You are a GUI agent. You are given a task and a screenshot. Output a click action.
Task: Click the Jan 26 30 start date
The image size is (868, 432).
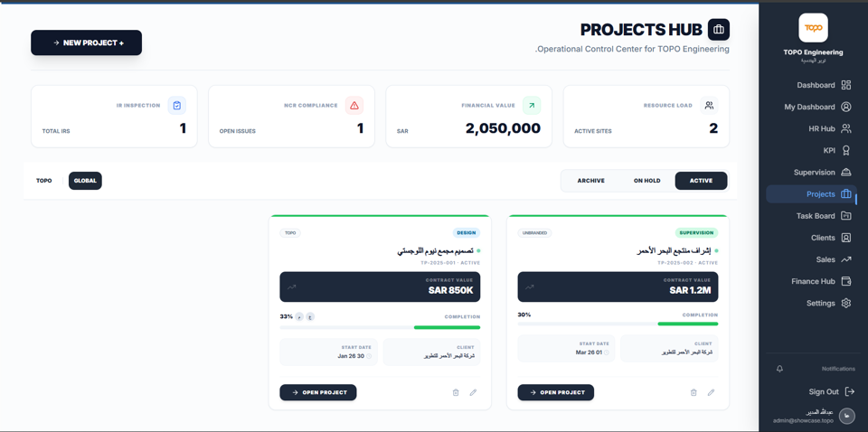pos(351,356)
